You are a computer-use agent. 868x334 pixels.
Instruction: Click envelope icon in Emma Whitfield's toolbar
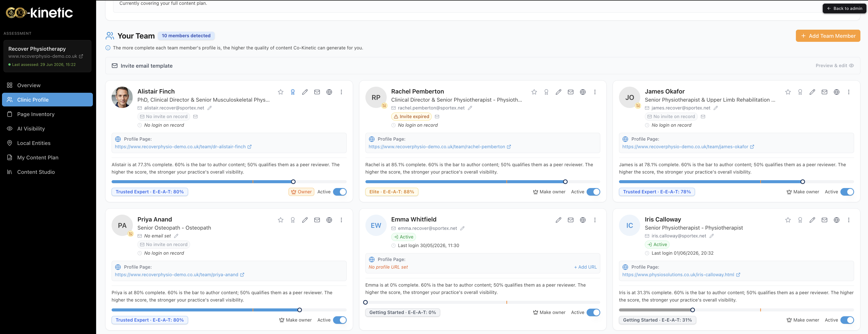tap(570, 220)
